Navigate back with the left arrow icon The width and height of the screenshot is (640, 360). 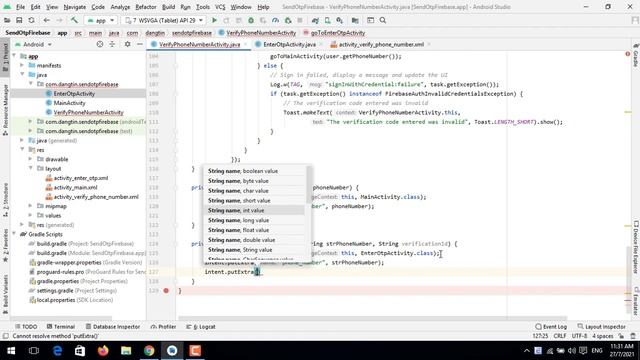(47, 20)
